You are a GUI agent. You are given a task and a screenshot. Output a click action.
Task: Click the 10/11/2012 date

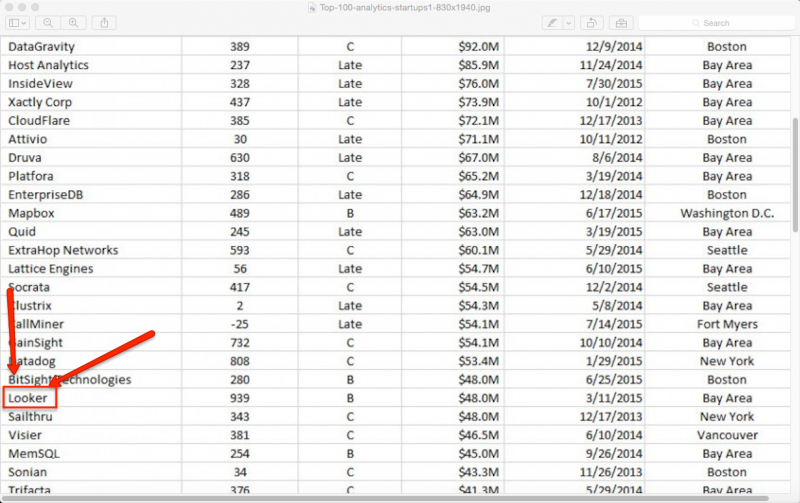[x=611, y=139]
